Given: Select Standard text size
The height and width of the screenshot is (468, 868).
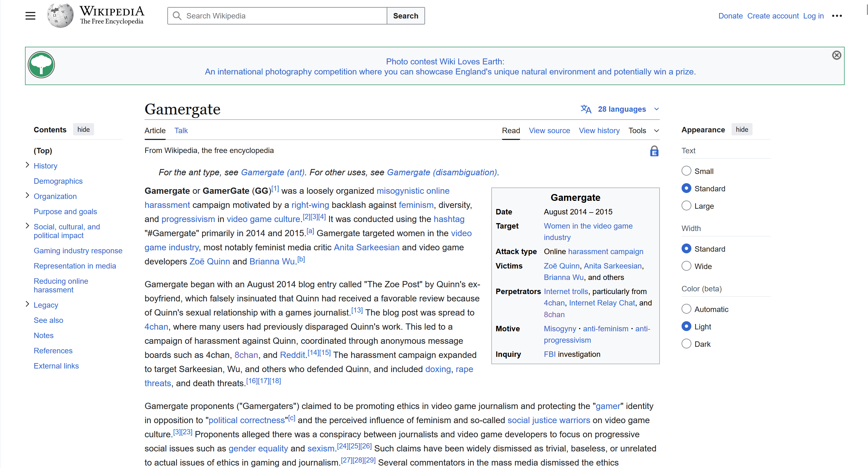Looking at the screenshot, I should [686, 188].
